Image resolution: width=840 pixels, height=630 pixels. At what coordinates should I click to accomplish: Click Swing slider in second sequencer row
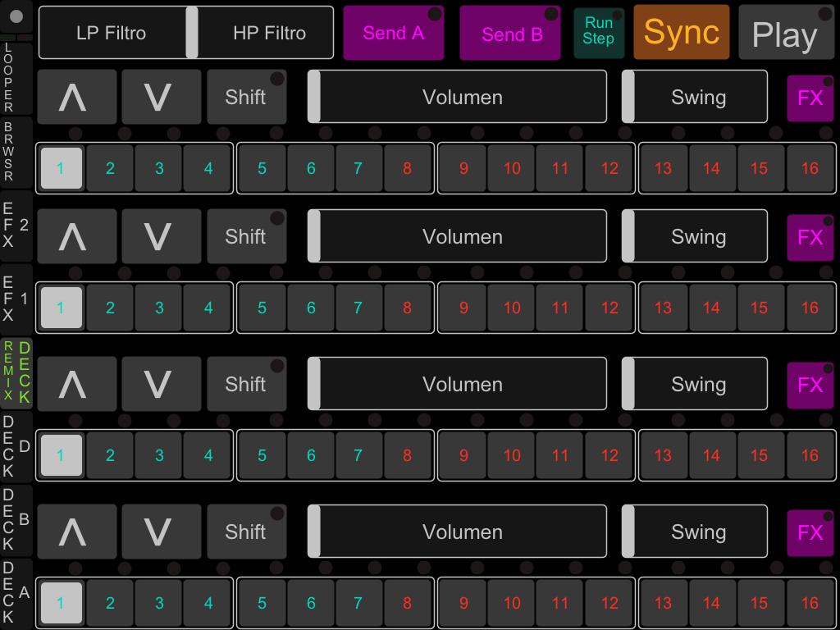click(694, 235)
